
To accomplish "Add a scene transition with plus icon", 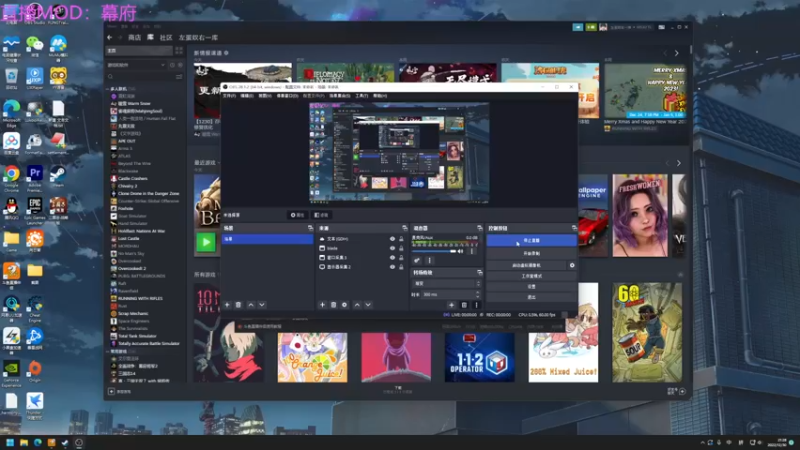I will click(x=451, y=305).
